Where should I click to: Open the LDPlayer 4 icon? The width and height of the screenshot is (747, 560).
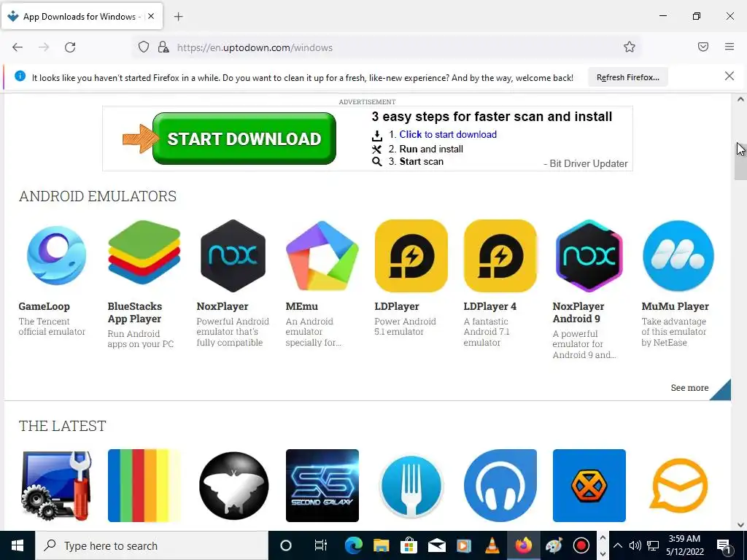click(x=500, y=256)
